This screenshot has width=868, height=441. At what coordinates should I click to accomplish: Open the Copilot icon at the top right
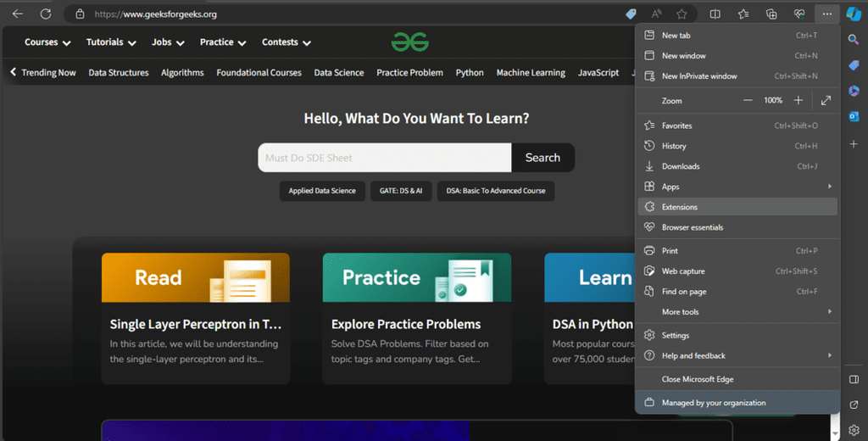[854, 14]
